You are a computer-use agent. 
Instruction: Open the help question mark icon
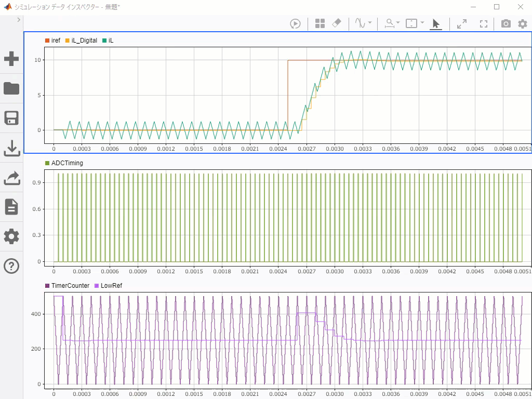point(11,266)
